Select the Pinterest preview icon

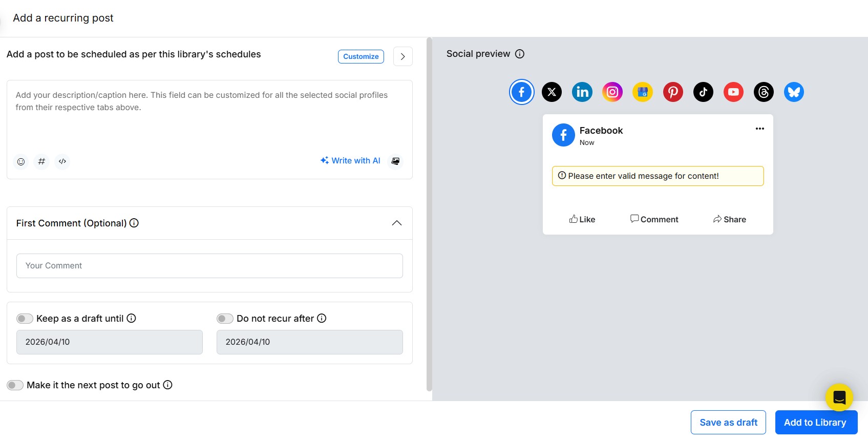coord(673,92)
